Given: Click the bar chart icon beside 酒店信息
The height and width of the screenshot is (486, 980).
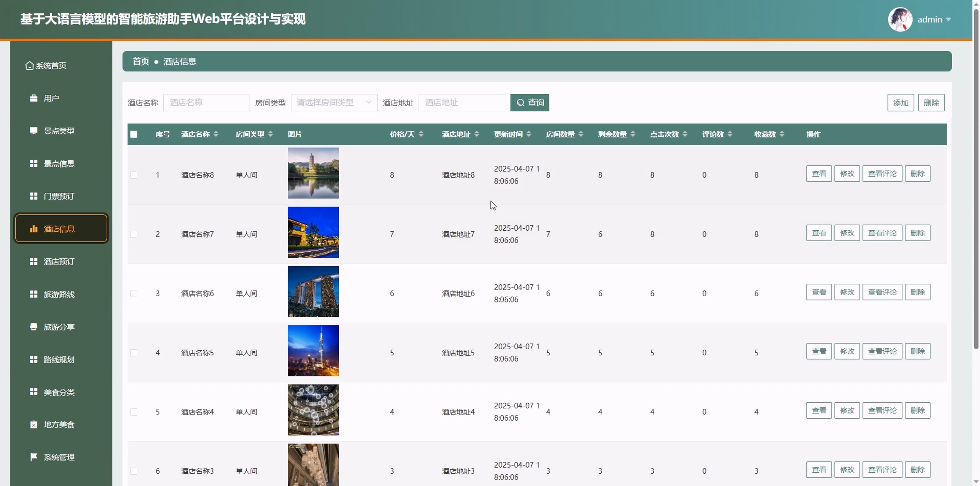Looking at the screenshot, I should coord(33,229).
